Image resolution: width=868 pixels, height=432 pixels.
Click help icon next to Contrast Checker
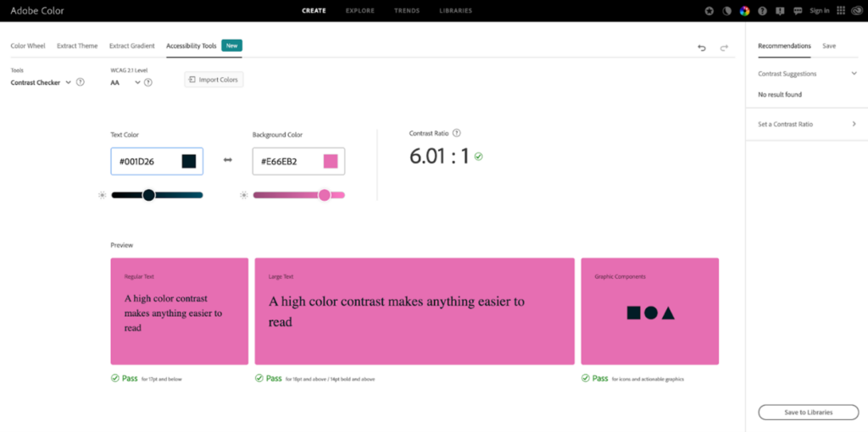tap(81, 82)
